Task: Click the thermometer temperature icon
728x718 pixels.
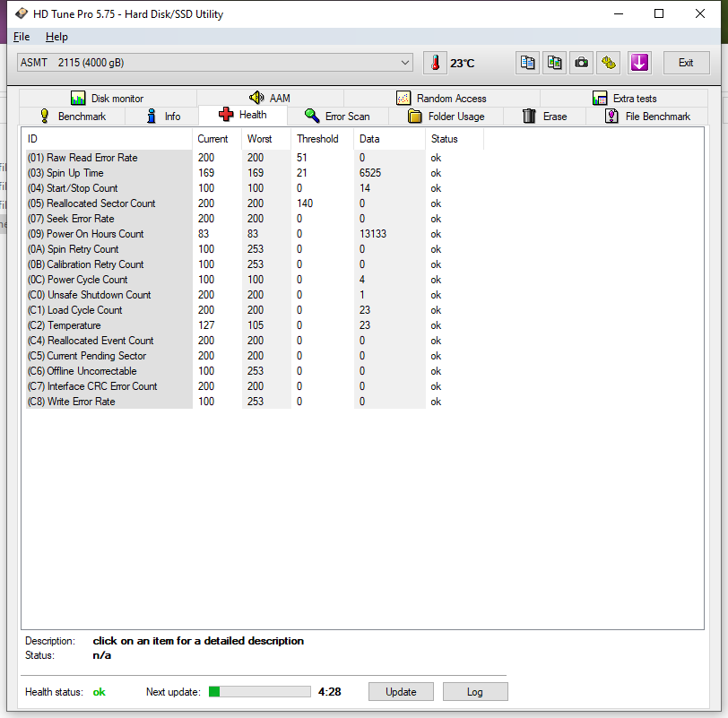Action: tap(435, 63)
